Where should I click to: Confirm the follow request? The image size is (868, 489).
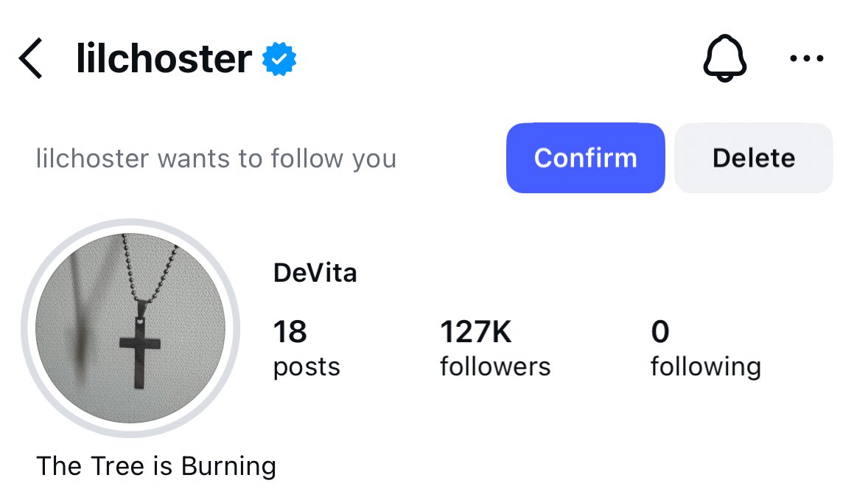click(585, 158)
